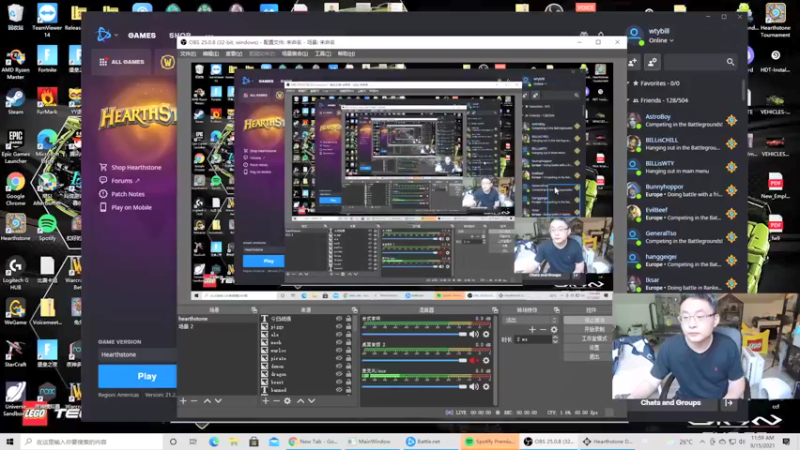Open friend management icon beside add friend
Screen dimensions: 800x450
click(652, 62)
